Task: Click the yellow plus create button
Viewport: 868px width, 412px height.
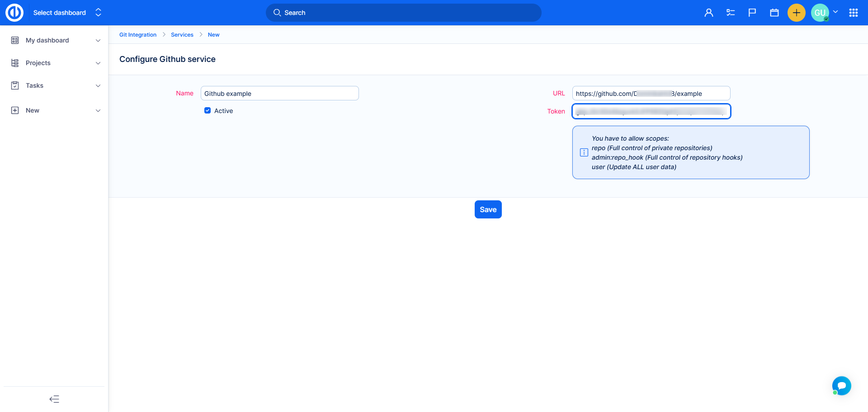Action: pyautogui.click(x=796, y=13)
